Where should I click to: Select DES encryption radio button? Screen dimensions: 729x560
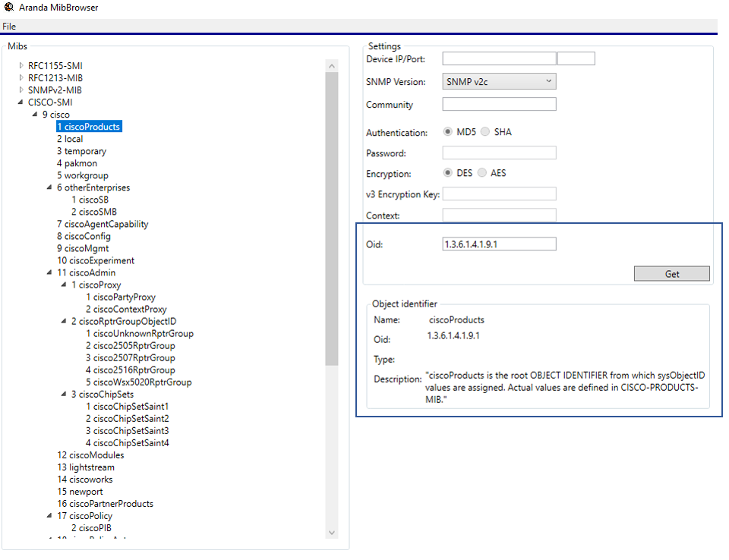(447, 173)
